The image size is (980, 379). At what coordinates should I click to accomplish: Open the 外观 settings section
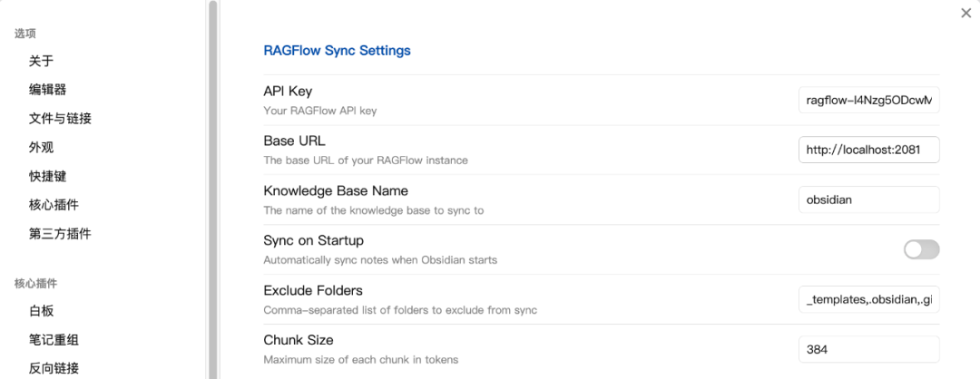coord(41,148)
